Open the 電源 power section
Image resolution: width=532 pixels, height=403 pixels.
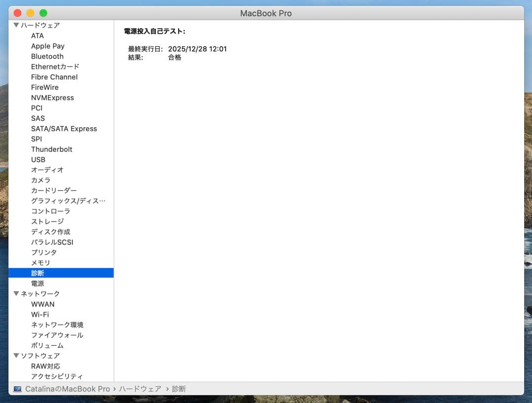point(38,283)
